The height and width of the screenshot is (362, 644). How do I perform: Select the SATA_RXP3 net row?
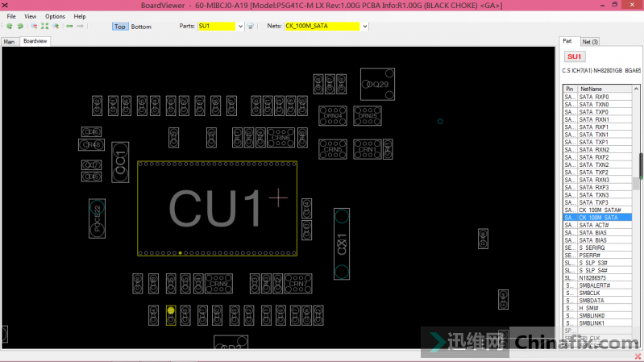click(597, 187)
